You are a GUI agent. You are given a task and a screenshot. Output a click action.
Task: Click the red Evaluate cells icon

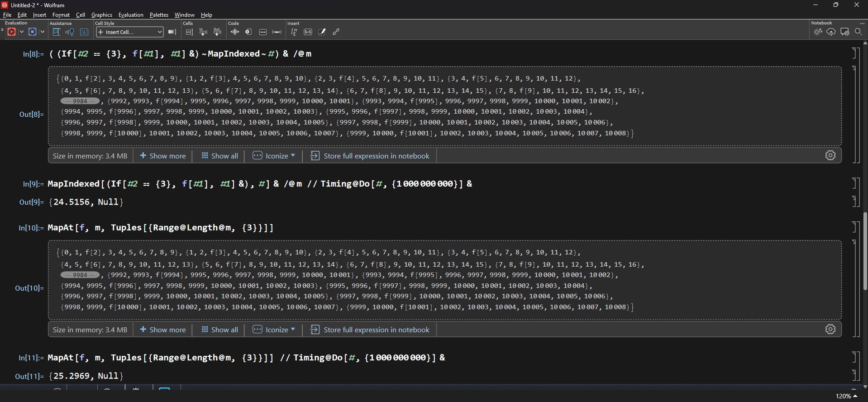tap(12, 32)
